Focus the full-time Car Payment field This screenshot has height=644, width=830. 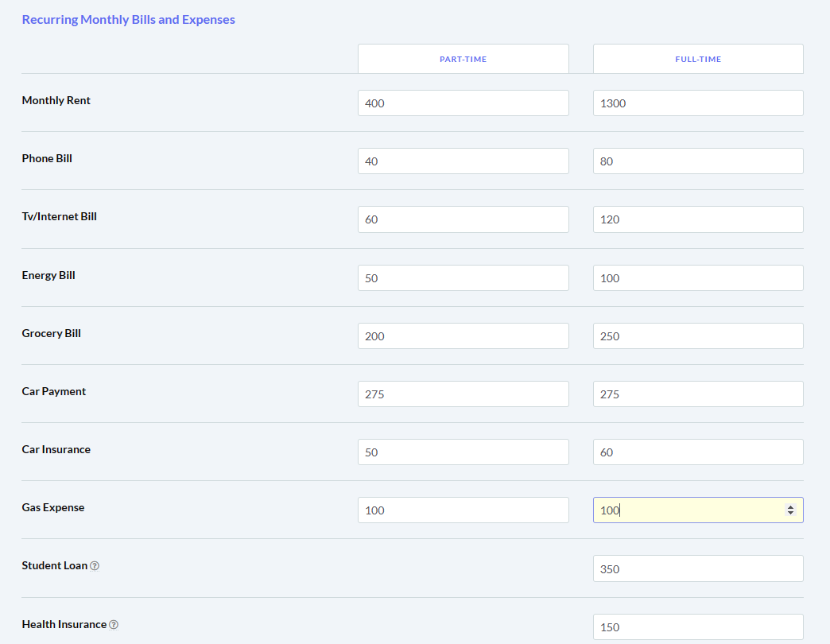tap(698, 394)
